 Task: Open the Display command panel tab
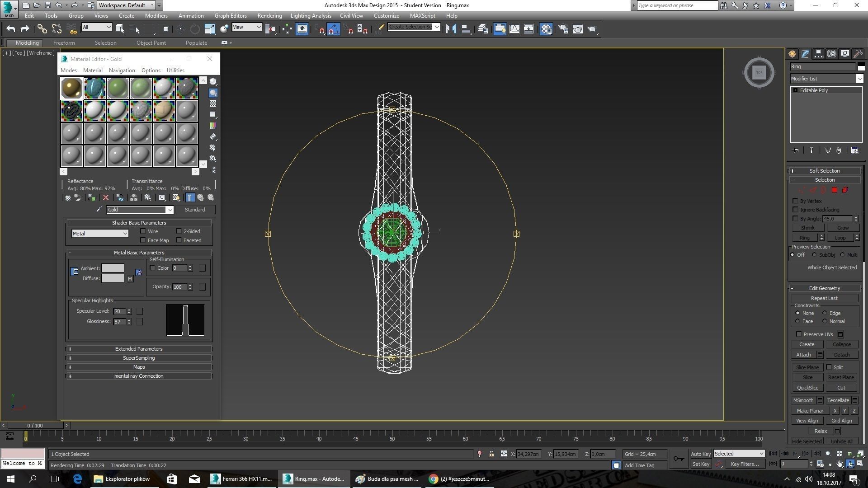pyautogui.click(x=844, y=54)
